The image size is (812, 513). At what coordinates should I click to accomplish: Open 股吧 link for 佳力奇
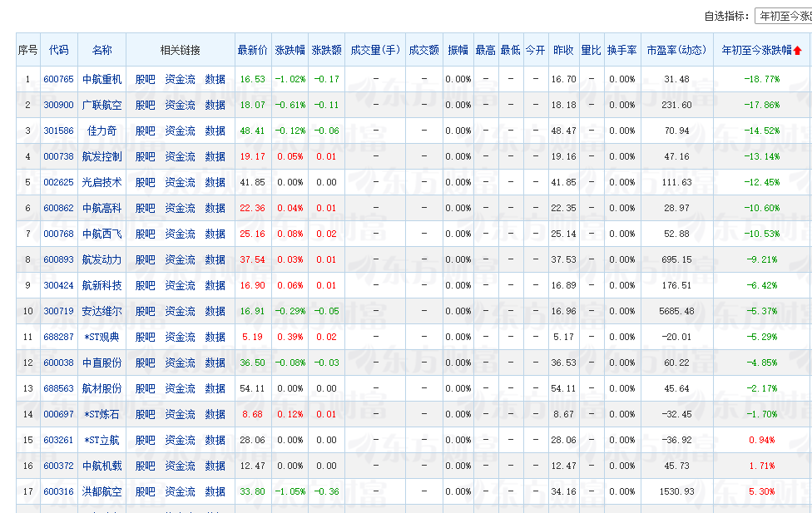pos(146,131)
